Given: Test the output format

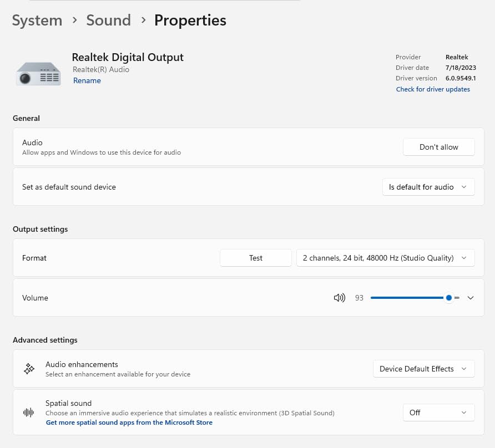Looking at the screenshot, I should (255, 258).
